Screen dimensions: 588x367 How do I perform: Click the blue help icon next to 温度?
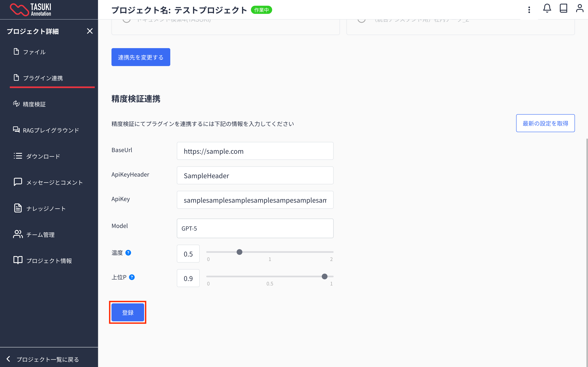[x=128, y=253]
